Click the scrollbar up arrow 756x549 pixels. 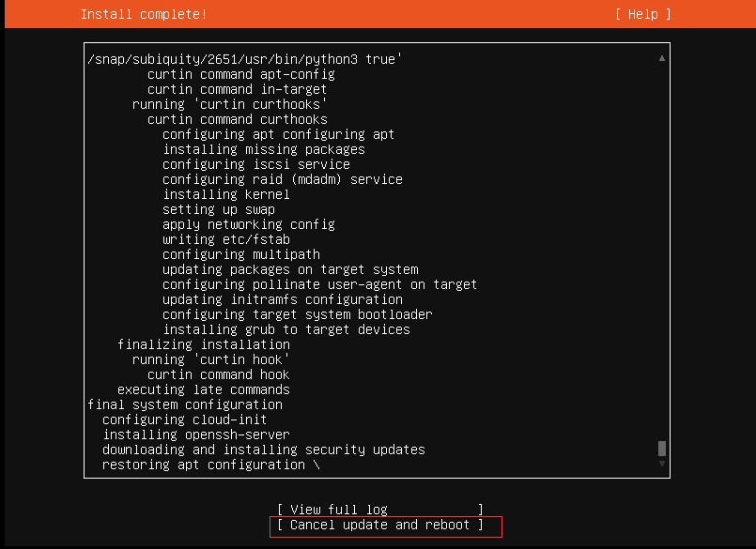[x=660, y=58]
